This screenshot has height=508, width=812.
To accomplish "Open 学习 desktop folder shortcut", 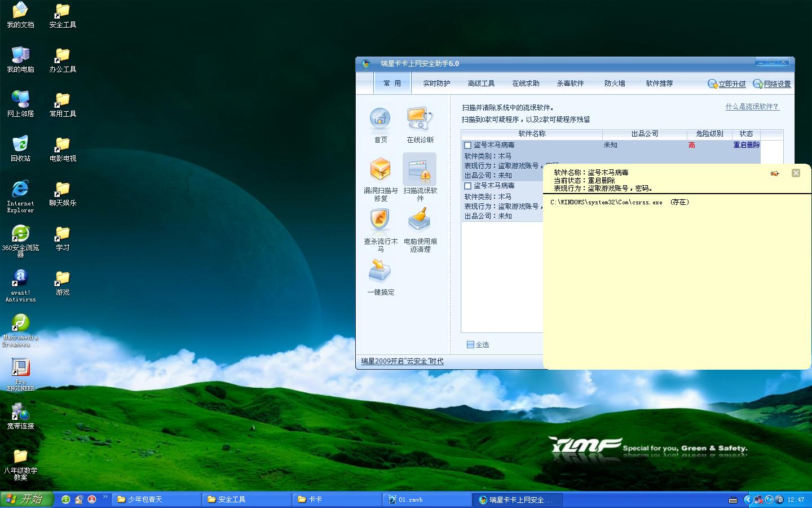I will click(63, 238).
